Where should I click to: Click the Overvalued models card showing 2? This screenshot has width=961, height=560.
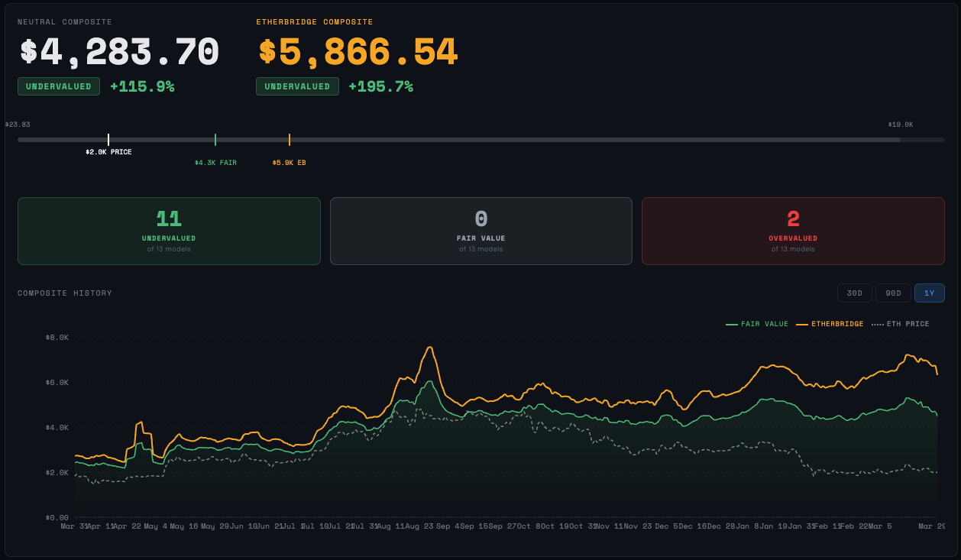pyautogui.click(x=793, y=231)
